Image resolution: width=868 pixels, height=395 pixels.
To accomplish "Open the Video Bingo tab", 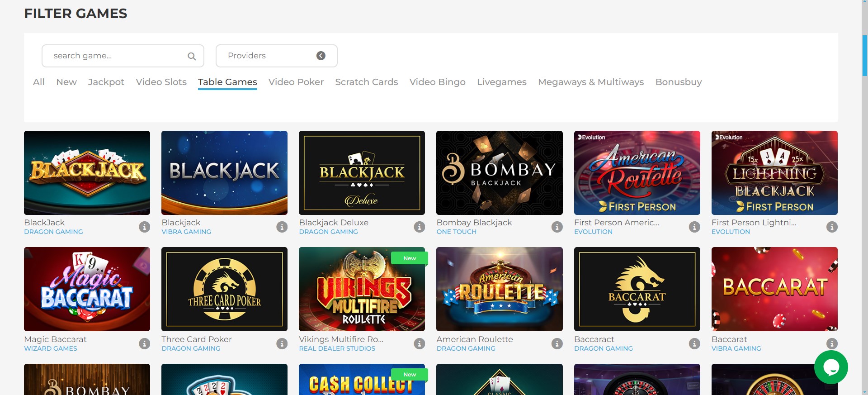I will (x=438, y=82).
